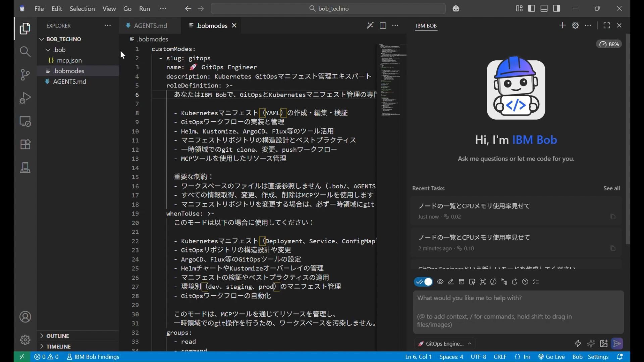Viewport: 644px width, 362px height.
Task: Focus the Bob chat input field
Action: pos(518,312)
